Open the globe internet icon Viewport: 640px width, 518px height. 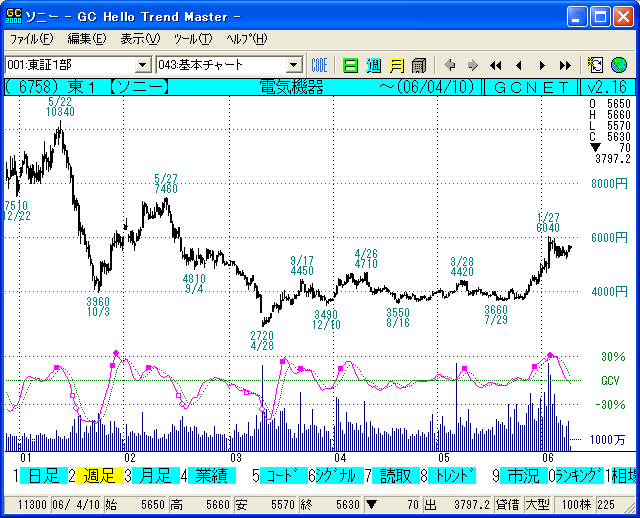point(619,65)
